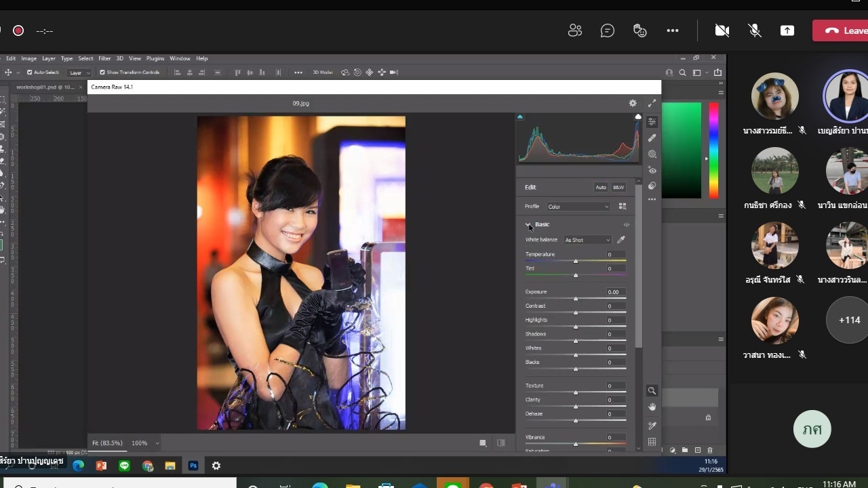Open Auto-Select Layer dropdown

pos(79,73)
